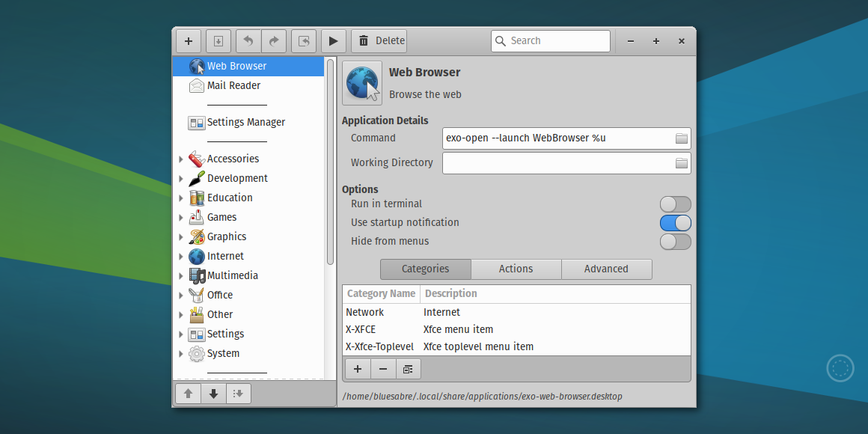Expand the Accessories category
The image size is (868, 434).
[x=180, y=159]
